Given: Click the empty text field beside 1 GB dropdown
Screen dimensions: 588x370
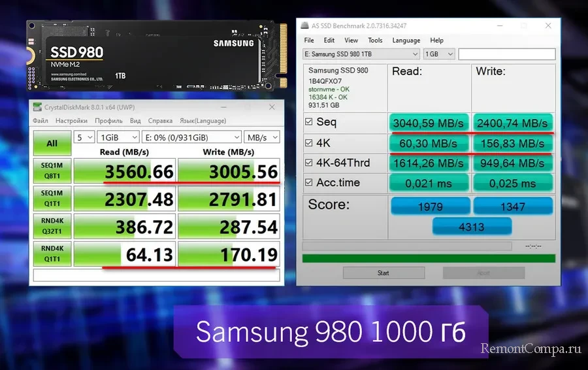Looking at the screenshot, I should pos(506,54).
